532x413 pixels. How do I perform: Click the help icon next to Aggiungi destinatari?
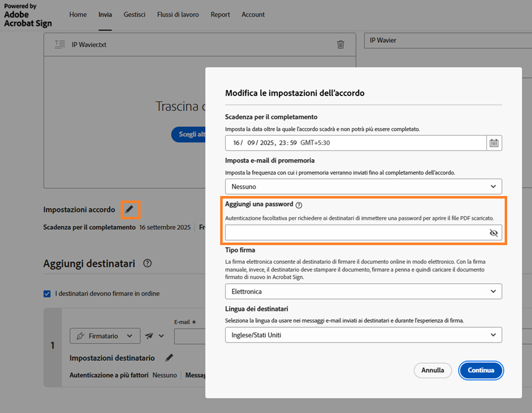[x=147, y=263]
